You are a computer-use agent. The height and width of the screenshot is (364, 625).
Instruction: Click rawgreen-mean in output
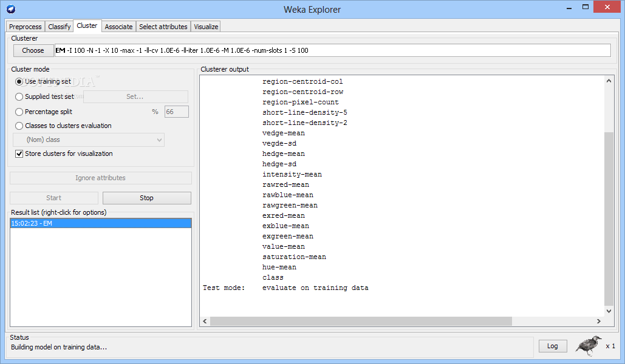point(290,206)
